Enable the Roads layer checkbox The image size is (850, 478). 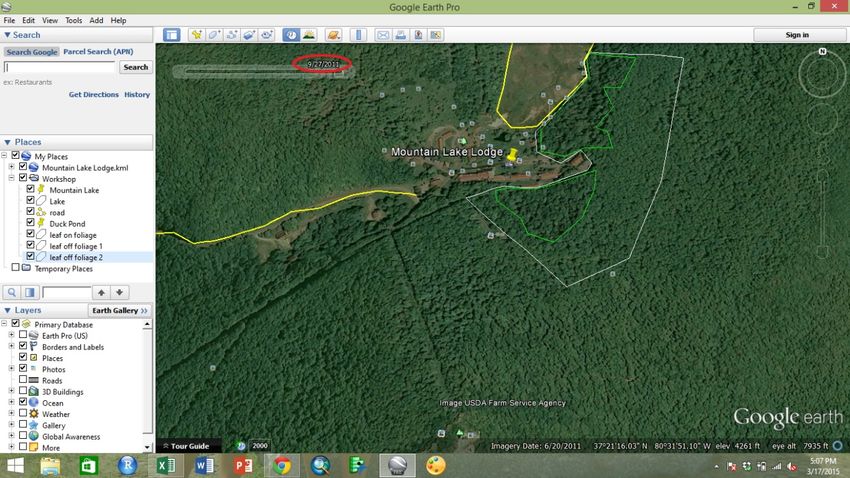point(23,380)
